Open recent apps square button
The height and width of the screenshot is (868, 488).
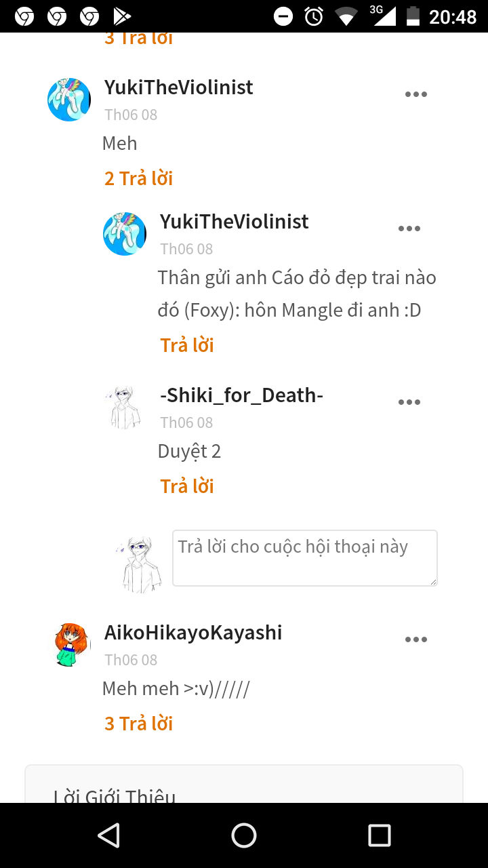[x=380, y=835]
